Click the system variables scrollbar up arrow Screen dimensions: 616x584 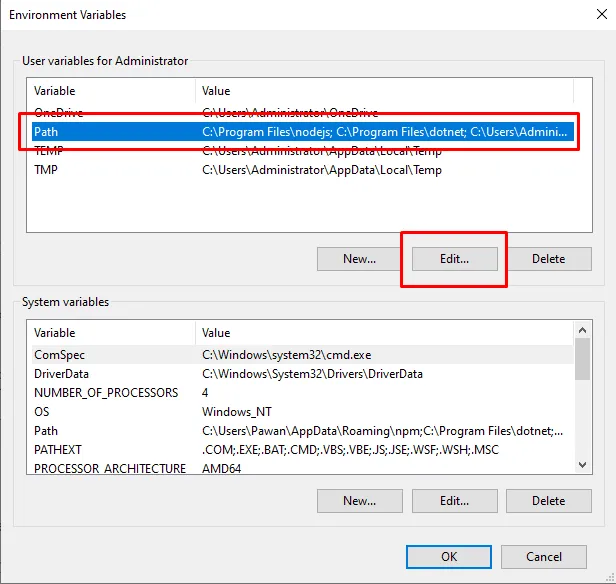tap(583, 330)
